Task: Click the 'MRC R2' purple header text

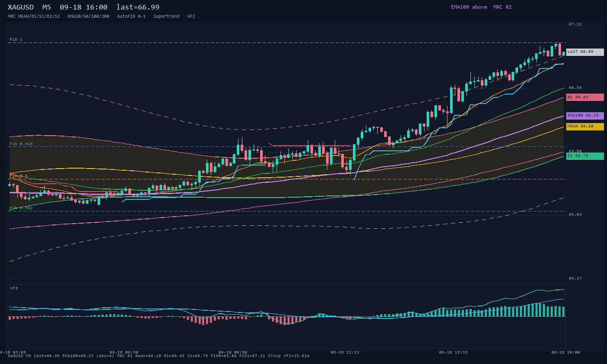Action: tap(502, 7)
